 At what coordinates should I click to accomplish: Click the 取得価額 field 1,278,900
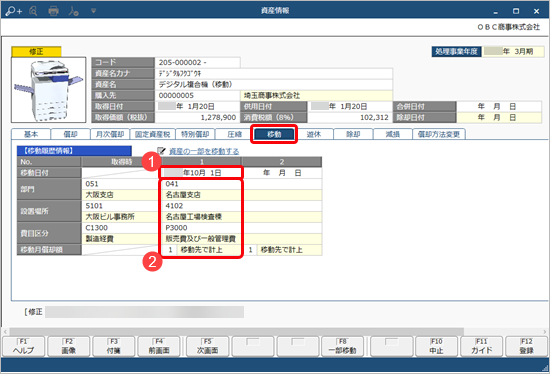(x=197, y=117)
